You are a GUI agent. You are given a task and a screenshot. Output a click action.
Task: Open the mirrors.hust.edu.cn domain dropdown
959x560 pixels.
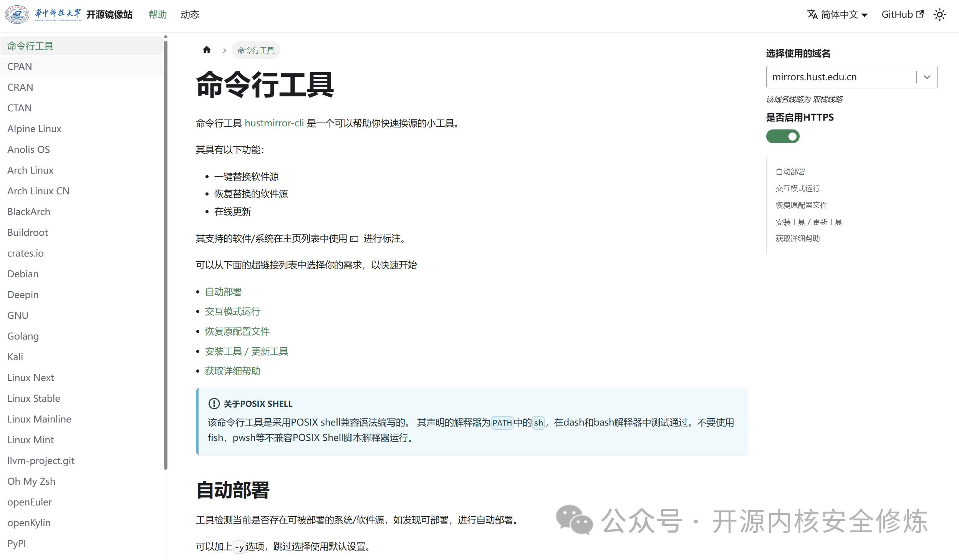tap(851, 77)
